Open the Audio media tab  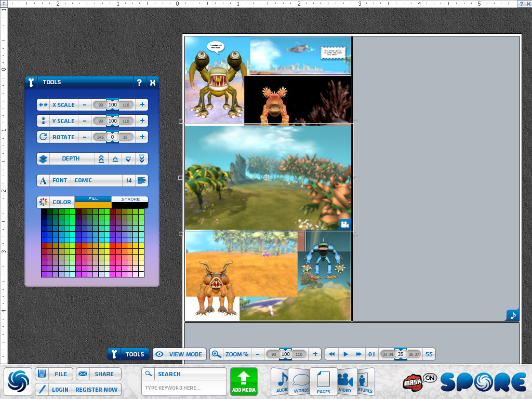pos(281,382)
